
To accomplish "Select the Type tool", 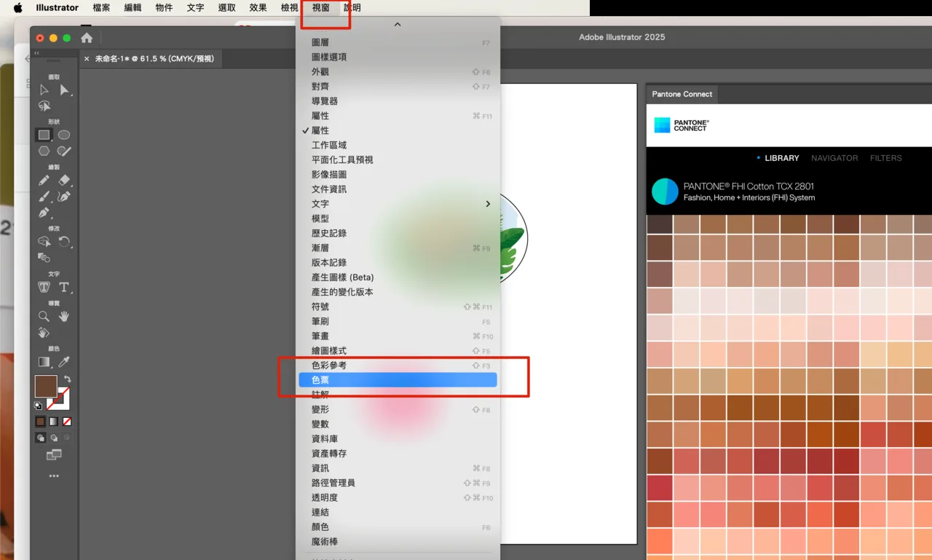I will click(x=64, y=287).
